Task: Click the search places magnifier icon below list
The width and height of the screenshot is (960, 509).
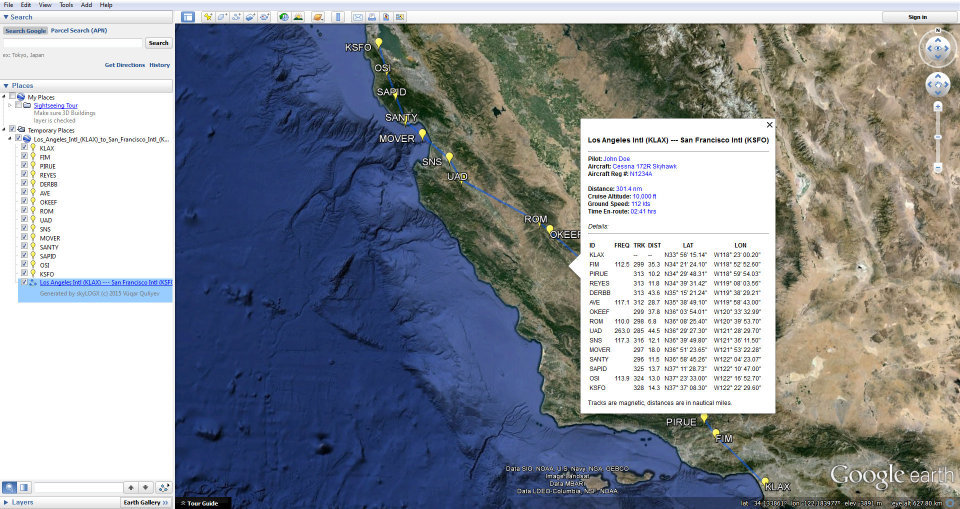Action: (x=9, y=488)
